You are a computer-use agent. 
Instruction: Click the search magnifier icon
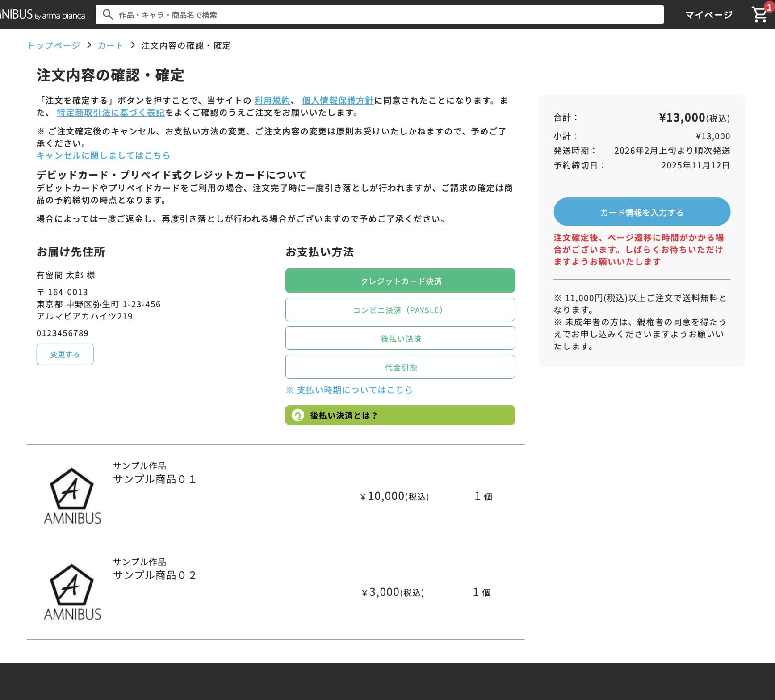point(108,15)
